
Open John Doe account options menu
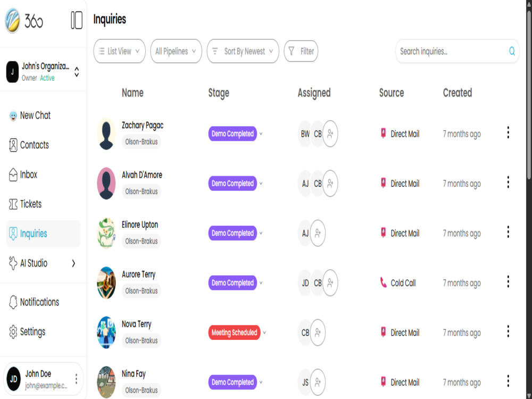(x=76, y=379)
